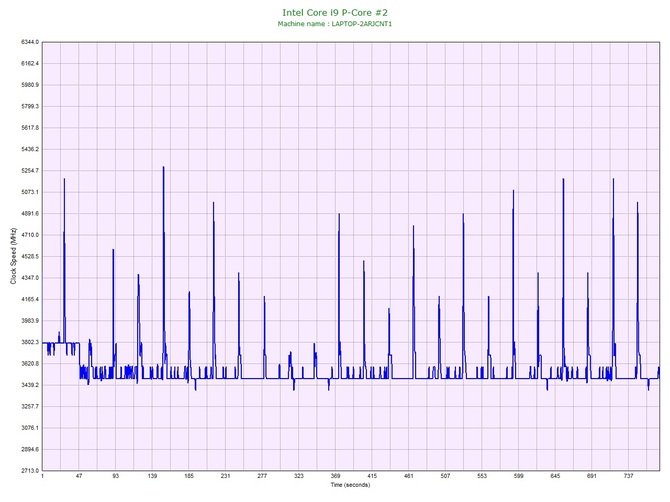670x502 pixels.
Task: Click the 369 time-axis tick label
Action: click(335, 476)
